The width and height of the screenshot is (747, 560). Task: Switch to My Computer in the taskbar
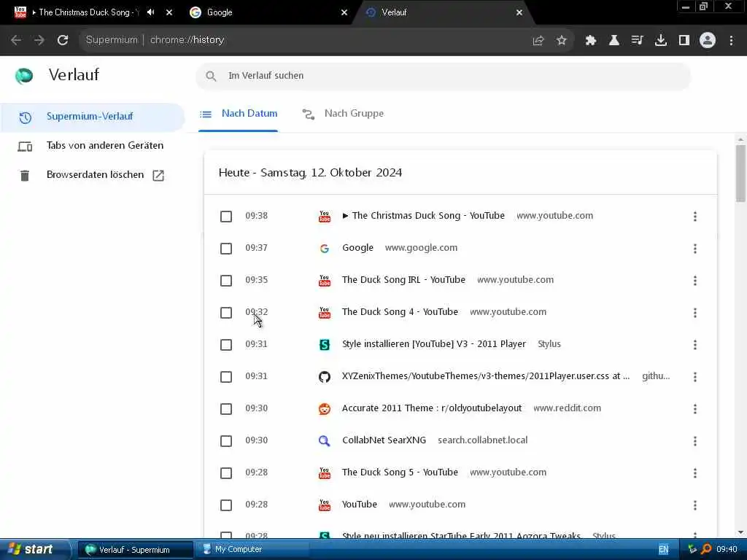(252, 550)
